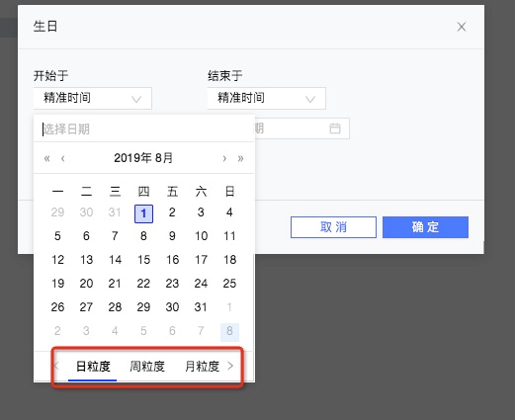Screen dimensions: 515x420
Task: Go to next year with double-right arrow
Action: coord(240,158)
